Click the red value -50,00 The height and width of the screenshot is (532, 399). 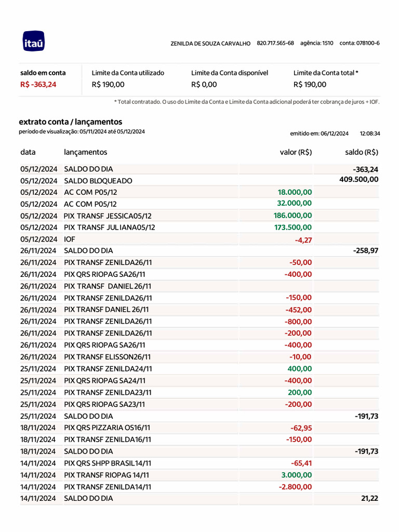pyautogui.click(x=301, y=262)
